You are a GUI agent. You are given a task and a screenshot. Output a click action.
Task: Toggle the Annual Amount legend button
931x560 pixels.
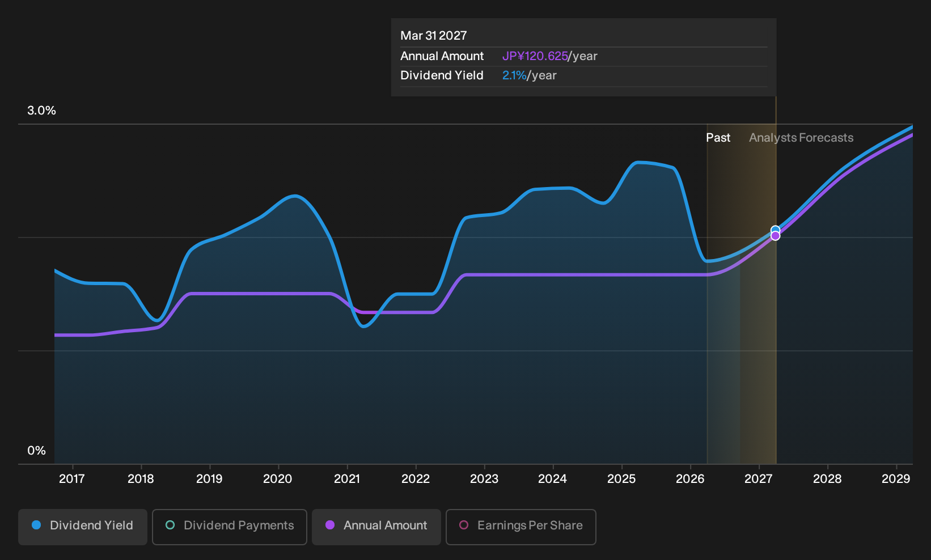coord(376,527)
